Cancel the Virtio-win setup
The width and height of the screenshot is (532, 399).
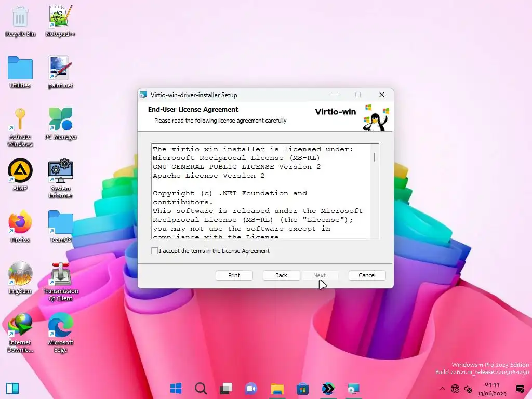[367, 275]
